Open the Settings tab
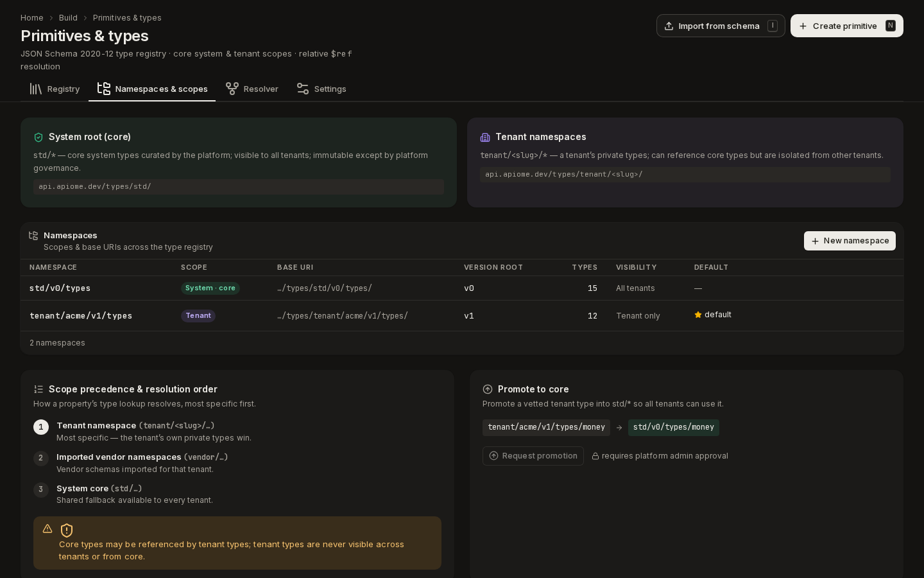This screenshot has height=578, width=924. click(x=321, y=89)
